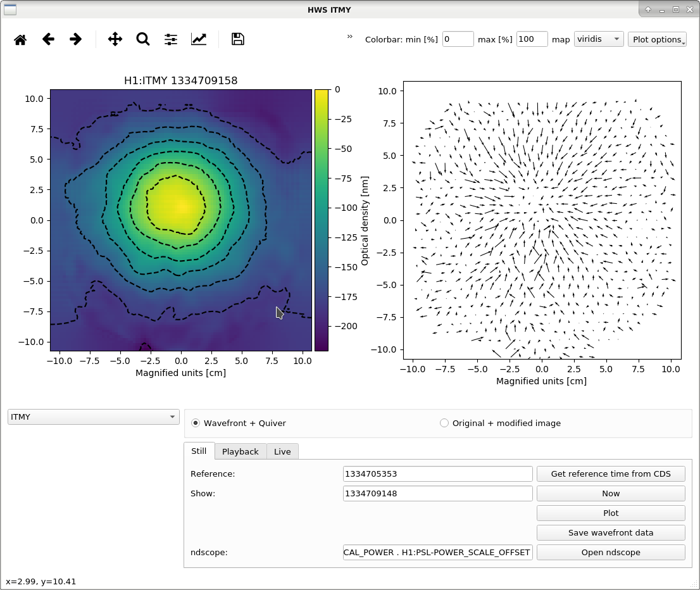Switch to the Playback tab
Image resolution: width=700 pixels, height=590 pixels.
(241, 451)
